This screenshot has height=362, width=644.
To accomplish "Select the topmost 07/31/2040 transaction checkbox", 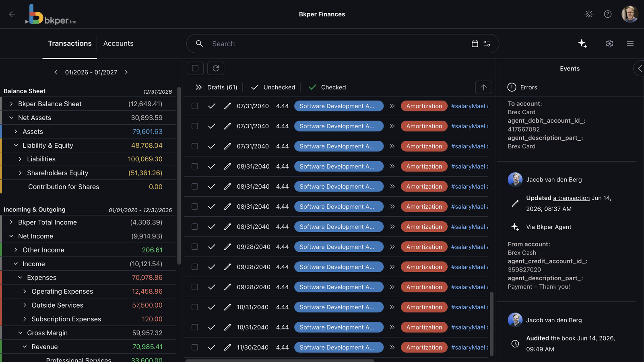I will point(195,106).
